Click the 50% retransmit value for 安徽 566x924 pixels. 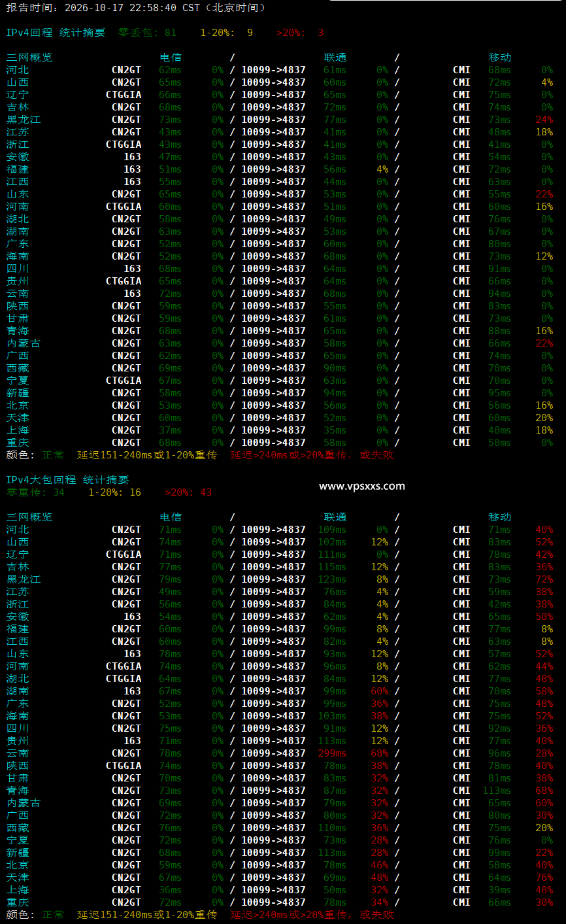pos(544,617)
